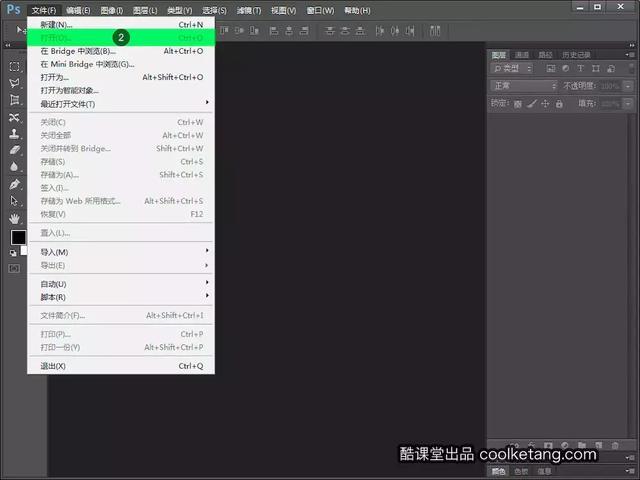Open the 编辑(E) menu
The width and height of the screenshot is (640, 480).
[78, 10]
